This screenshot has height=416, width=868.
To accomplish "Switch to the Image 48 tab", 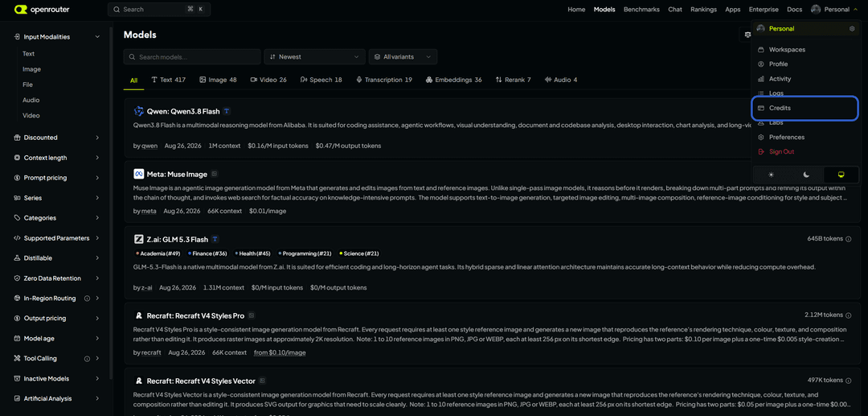I will pos(218,80).
